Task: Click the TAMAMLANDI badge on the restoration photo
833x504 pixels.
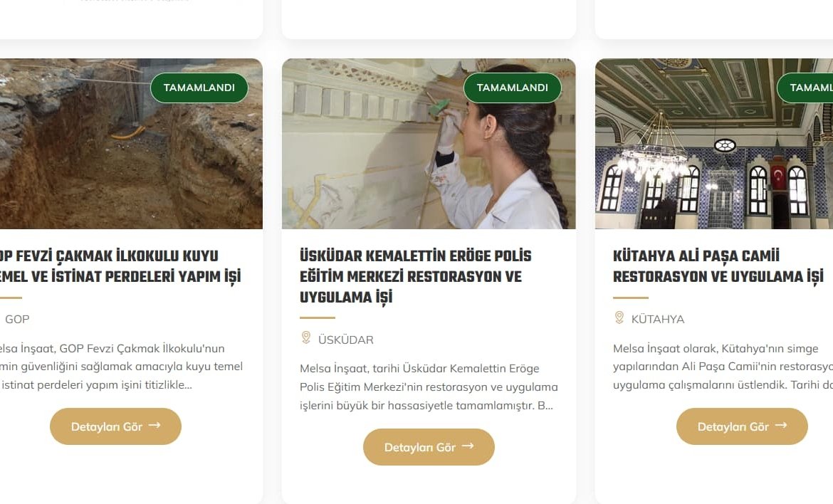Action: (x=512, y=88)
